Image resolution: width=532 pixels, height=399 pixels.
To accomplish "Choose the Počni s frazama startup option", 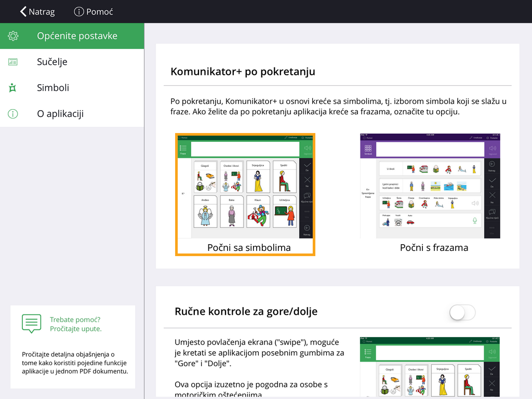I will coord(430,194).
